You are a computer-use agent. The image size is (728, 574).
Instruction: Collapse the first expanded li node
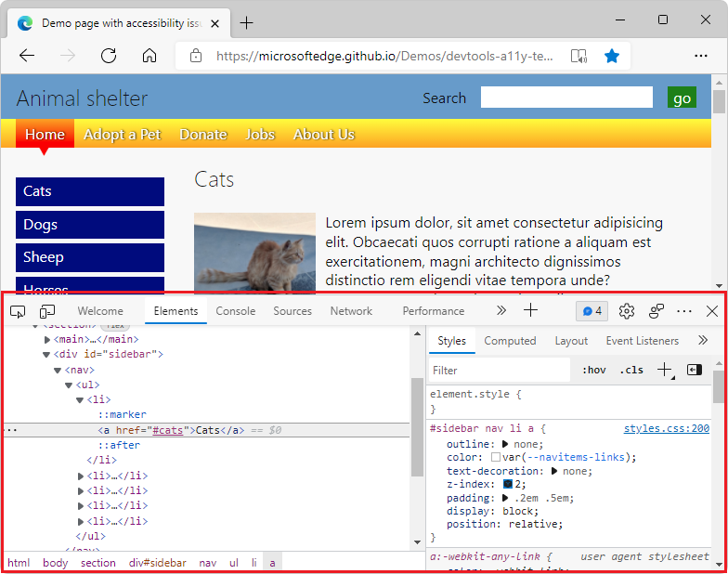(80, 399)
